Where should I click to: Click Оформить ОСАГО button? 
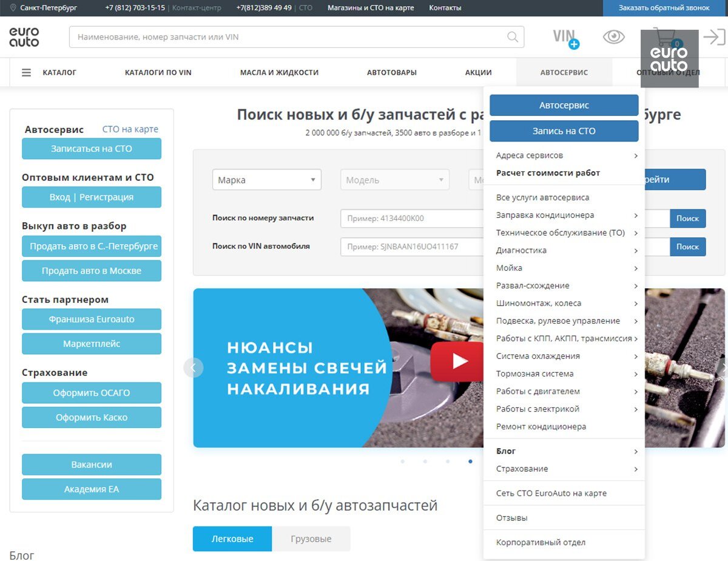pos(92,393)
